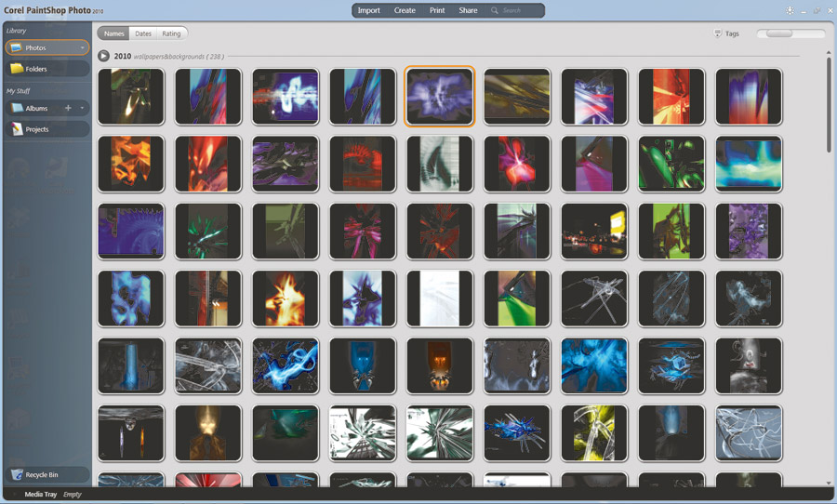Screen dimensions: 837x504
Task: Open the Albums section under My Stuff
Action: (37, 109)
